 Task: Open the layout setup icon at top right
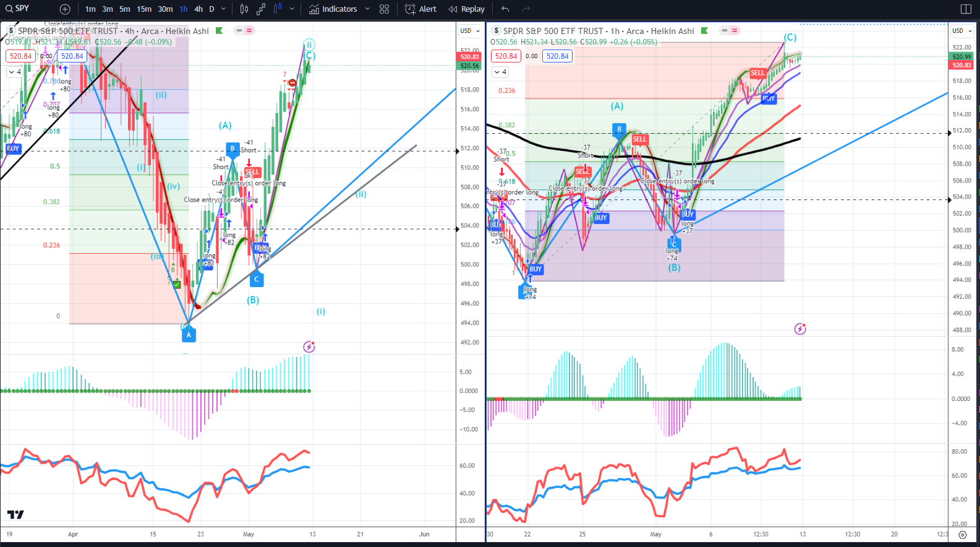tap(966, 9)
